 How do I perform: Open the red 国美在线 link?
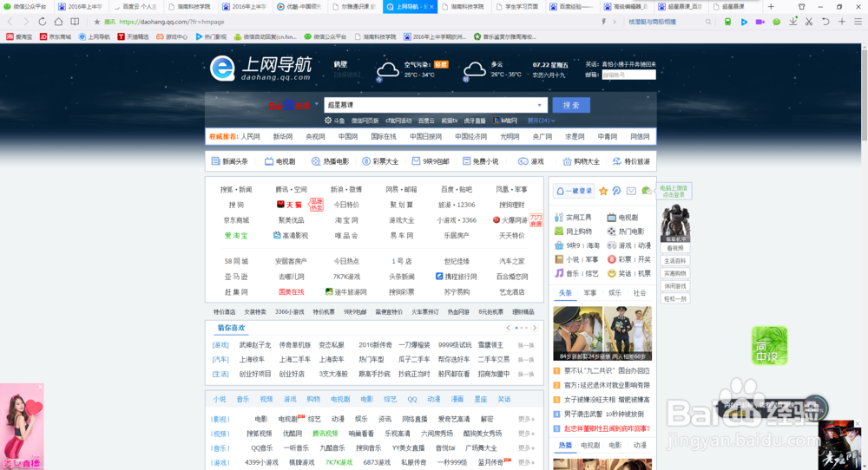point(291,292)
